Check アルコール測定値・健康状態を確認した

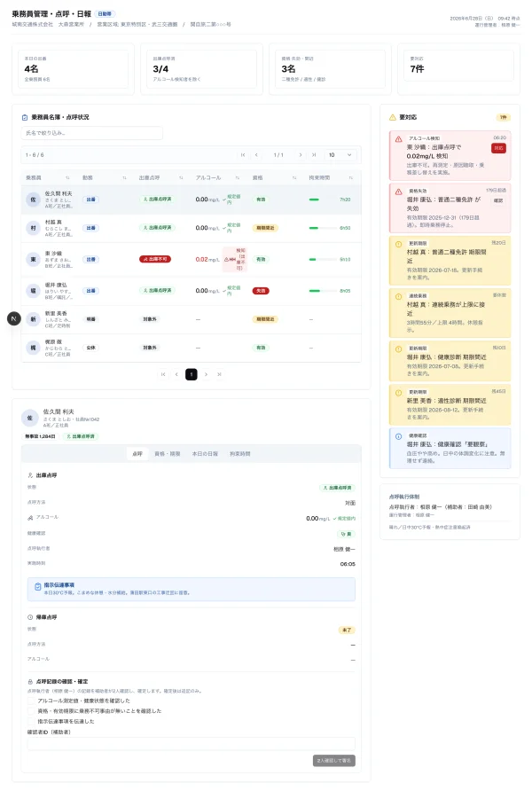tap(31, 701)
